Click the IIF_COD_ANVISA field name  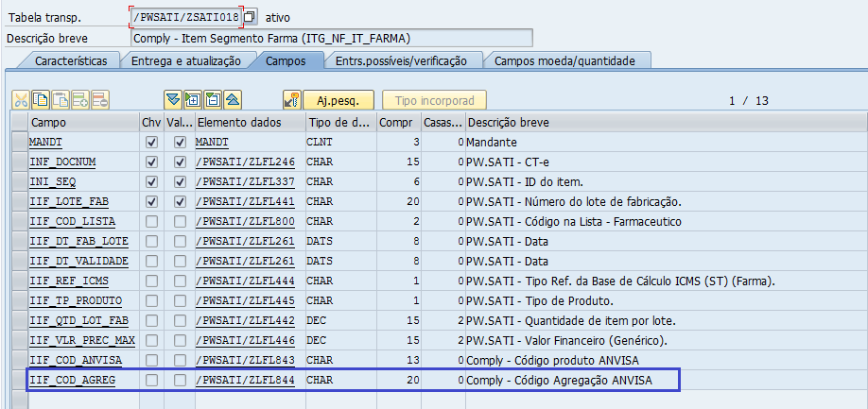click(69, 360)
